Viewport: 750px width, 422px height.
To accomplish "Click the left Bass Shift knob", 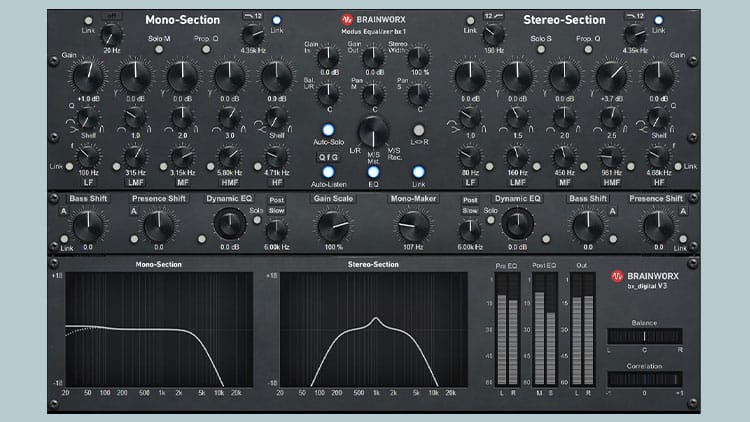I will point(88,226).
